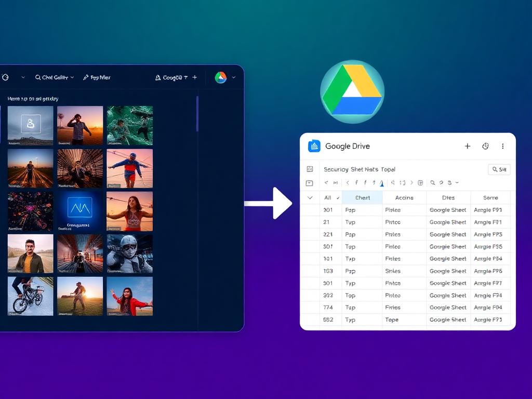Click the gallery scrollbar
Image resolution: width=532 pixels, height=399 pixels.
click(x=197, y=114)
